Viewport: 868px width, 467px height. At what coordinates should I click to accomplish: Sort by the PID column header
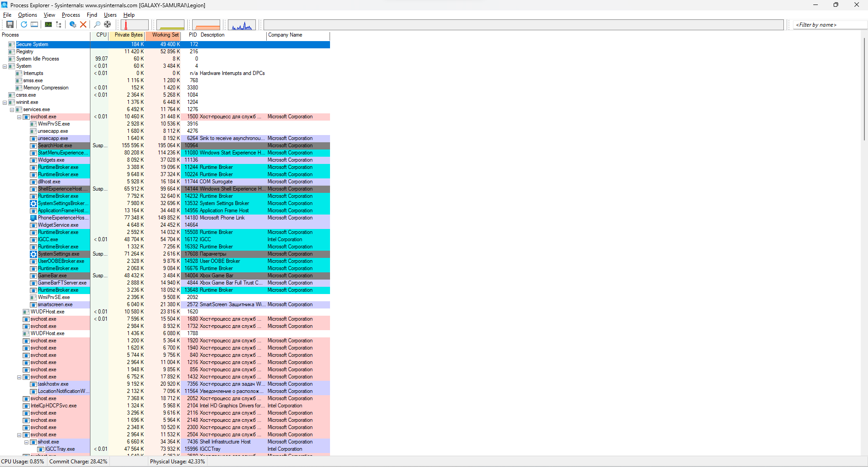[x=190, y=35]
